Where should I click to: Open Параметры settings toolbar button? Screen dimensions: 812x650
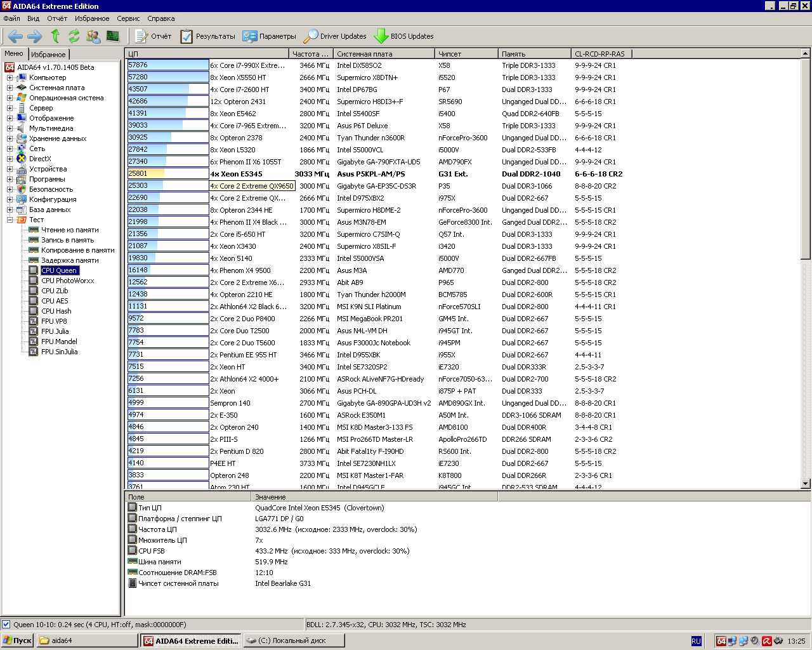(270, 36)
